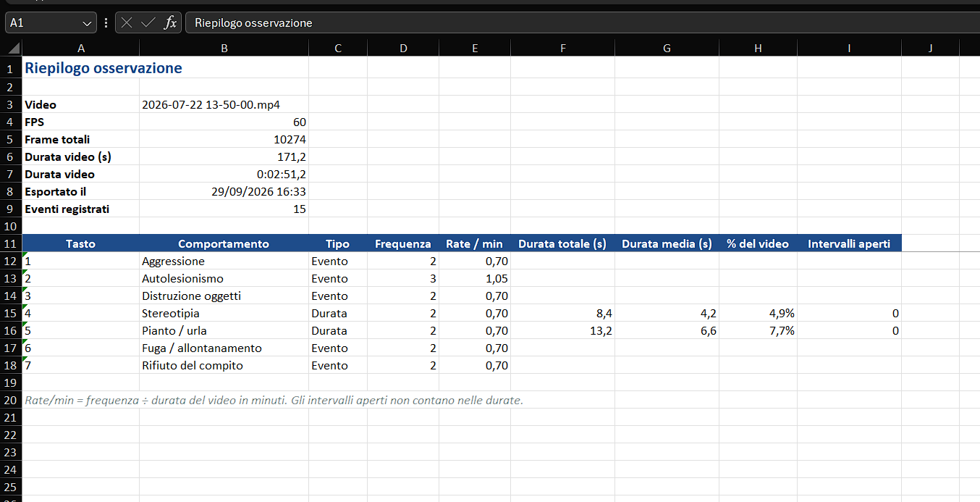Cancel the entry with the X icon

[x=127, y=22]
